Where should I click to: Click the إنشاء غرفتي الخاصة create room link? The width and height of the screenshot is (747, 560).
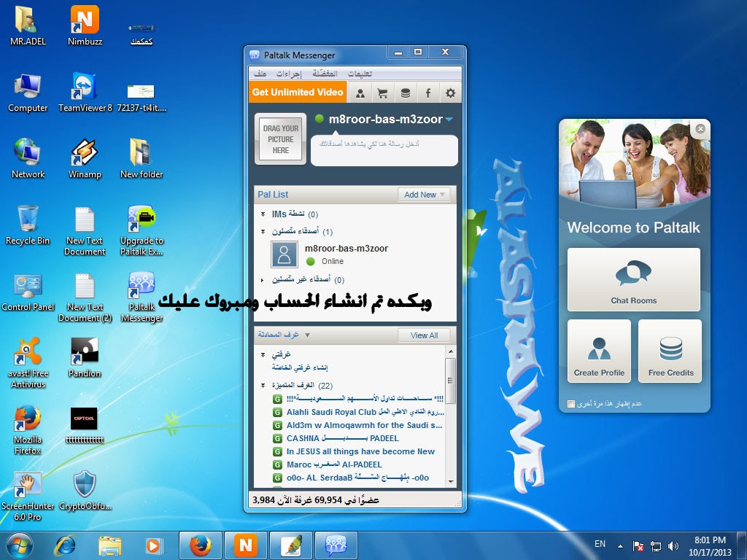(300, 367)
